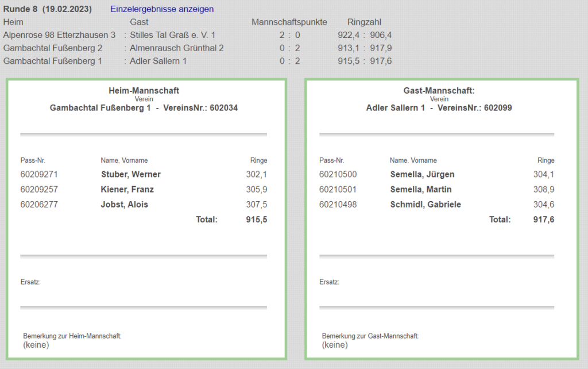Click the Ersatz label in home team panel
This screenshot has width=588, height=369.
[x=30, y=282]
